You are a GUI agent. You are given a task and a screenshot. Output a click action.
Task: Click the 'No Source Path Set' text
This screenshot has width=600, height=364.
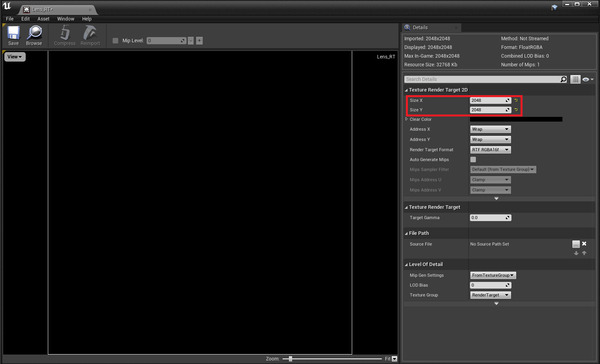489,244
